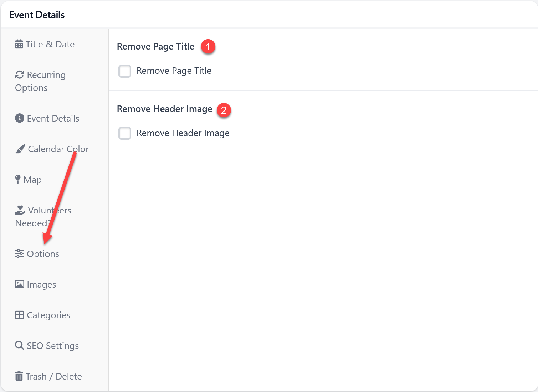Click the calendar icon beside Title & Date
Viewport: 538px width, 392px height.
pyautogui.click(x=19, y=44)
